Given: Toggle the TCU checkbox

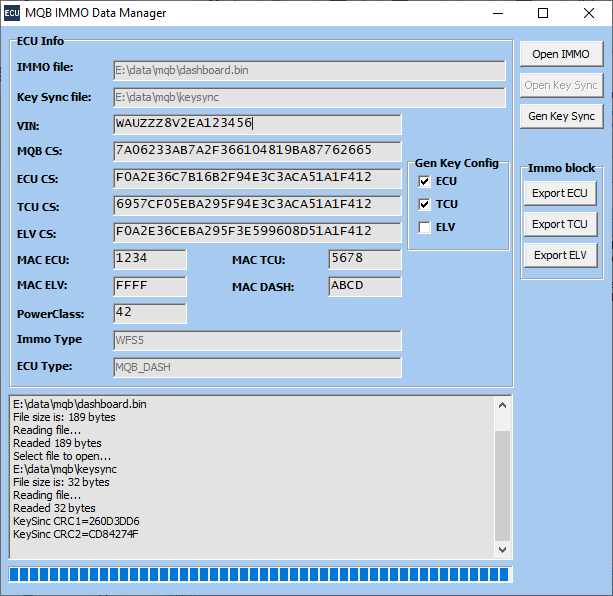Looking at the screenshot, I should point(425,204).
